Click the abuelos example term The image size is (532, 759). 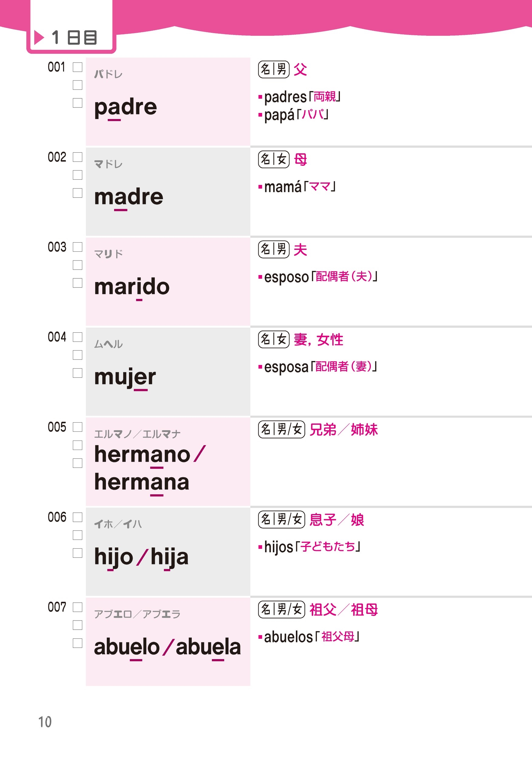288,637
